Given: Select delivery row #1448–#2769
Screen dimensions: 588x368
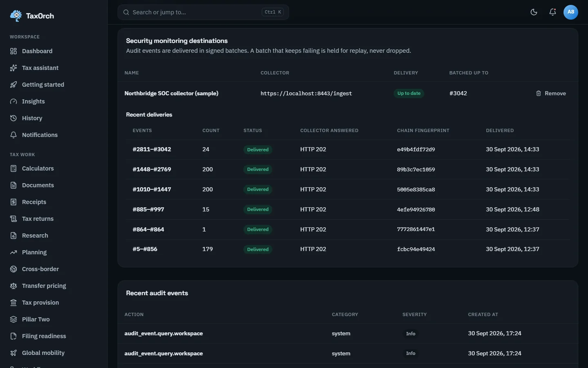Looking at the screenshot, I should [347, 169].
